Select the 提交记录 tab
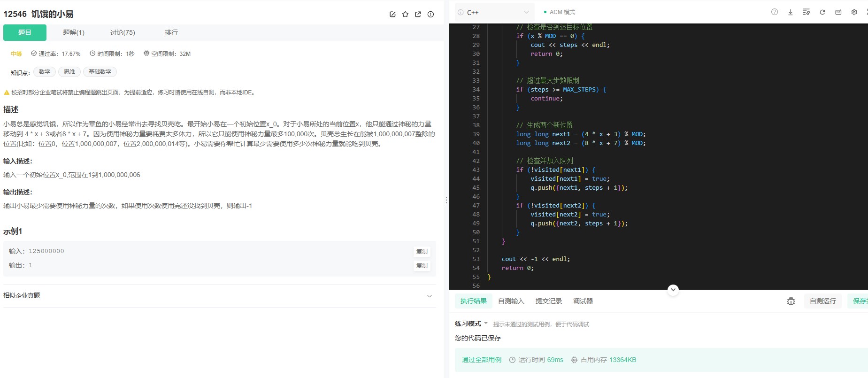 [x=548, y=301]
